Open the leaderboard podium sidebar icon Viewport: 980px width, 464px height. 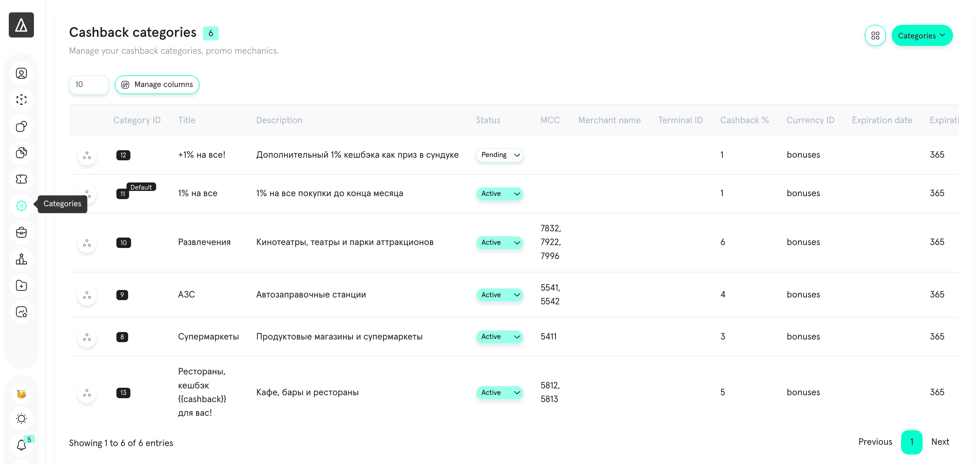(21, 259)
